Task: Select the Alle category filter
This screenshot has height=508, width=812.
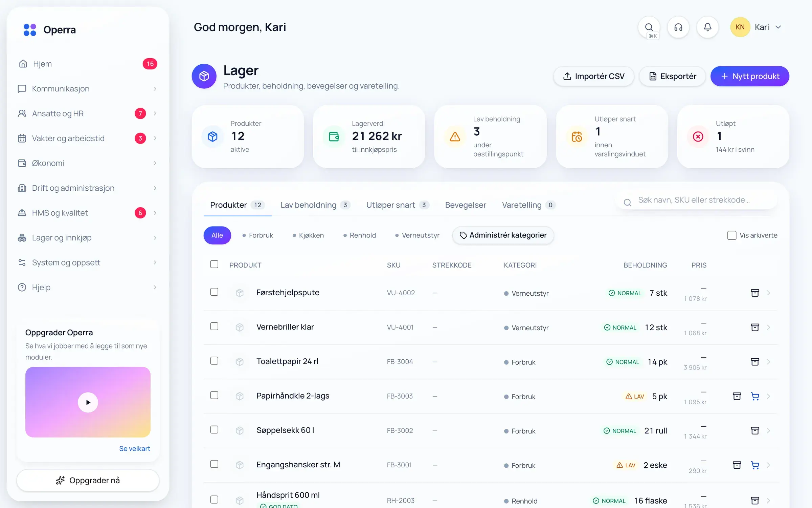Action: (217, 235)
